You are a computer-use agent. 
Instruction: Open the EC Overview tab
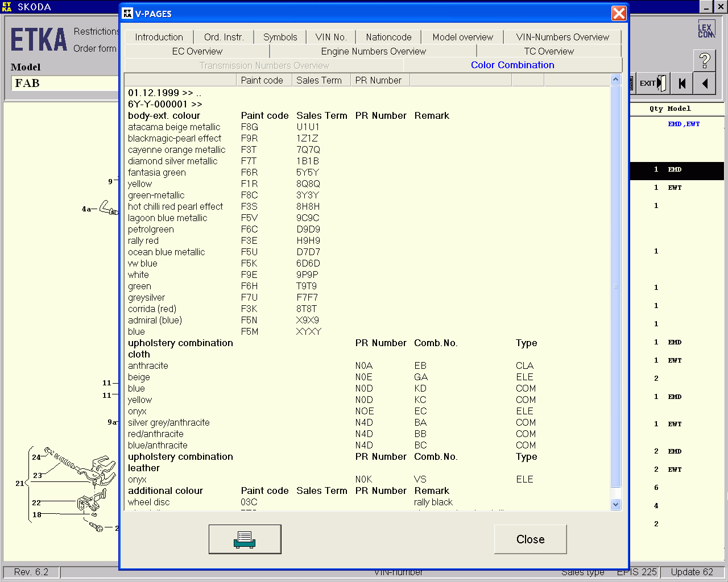[x=197, y=51]
